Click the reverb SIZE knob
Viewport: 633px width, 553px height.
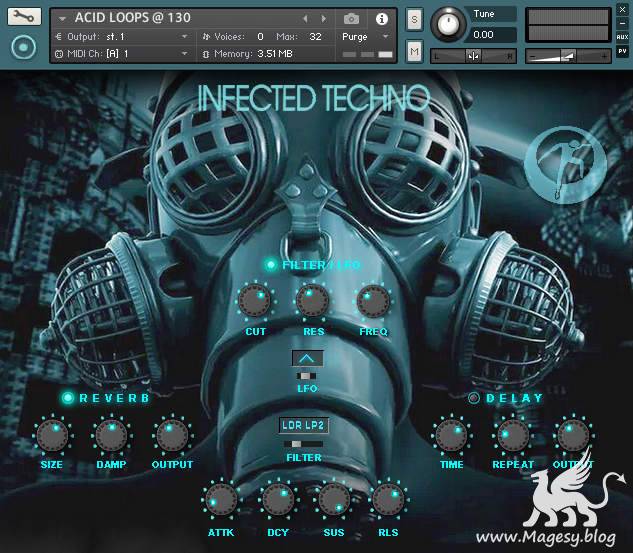click(52, 436)
